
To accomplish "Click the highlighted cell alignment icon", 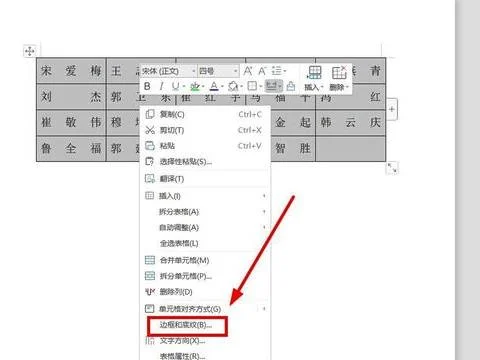I will [x=272, y=86].
